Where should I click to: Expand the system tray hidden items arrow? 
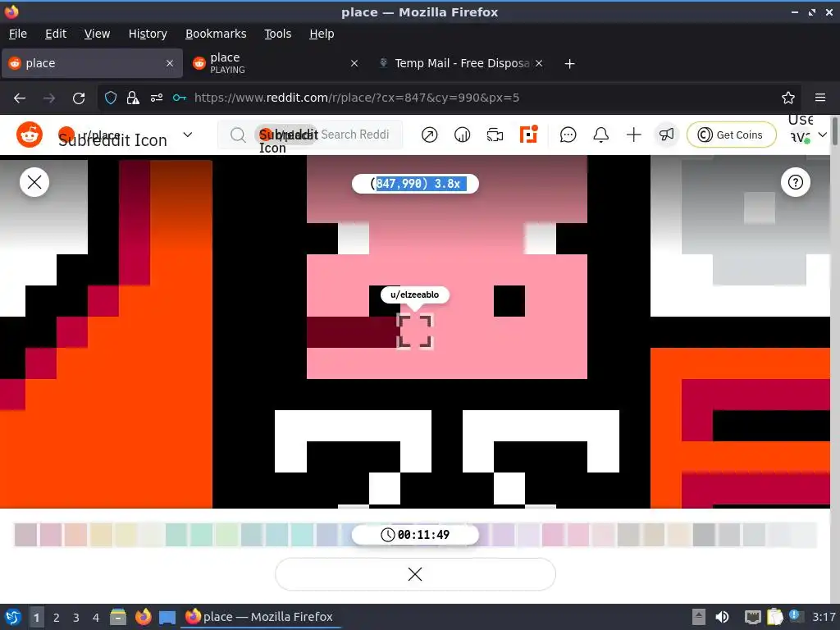[699, 617]
